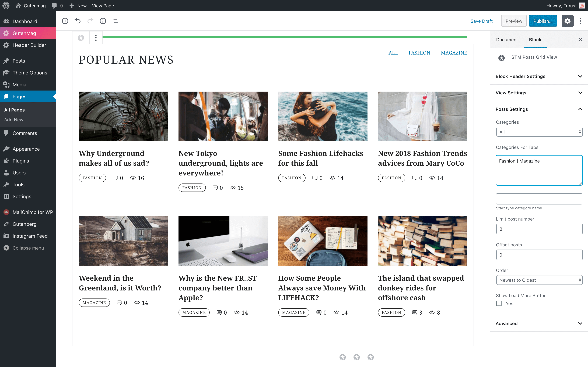Open the editor's three-dot more options menu
Viewport: 588px width, 367px height.
[x=580, y=21]
